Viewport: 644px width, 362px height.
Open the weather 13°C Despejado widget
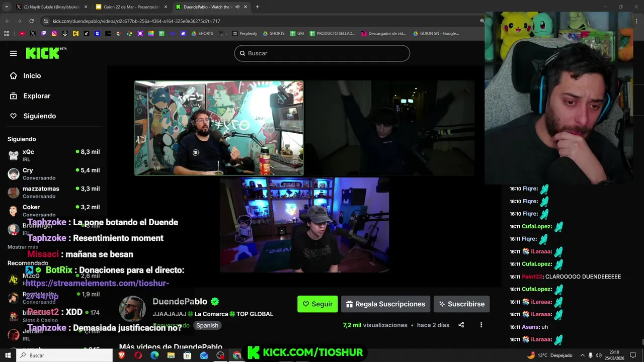point(549,355)
